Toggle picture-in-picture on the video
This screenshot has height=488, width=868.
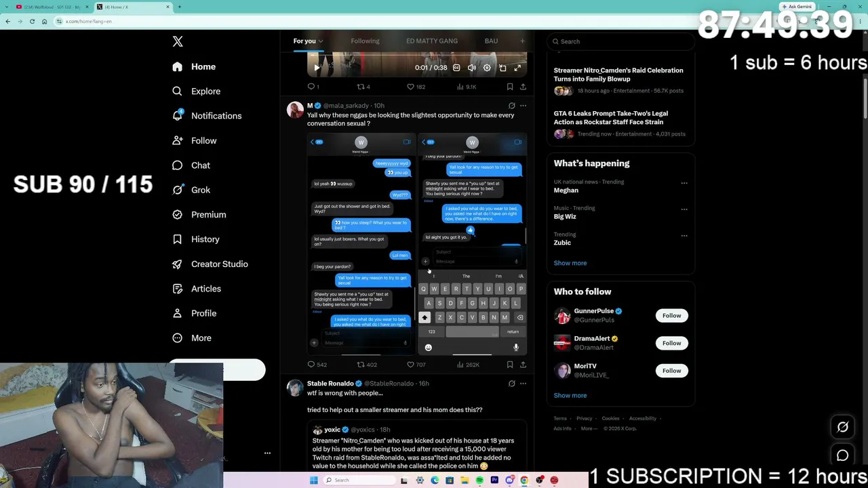click(x=502, y=68)
